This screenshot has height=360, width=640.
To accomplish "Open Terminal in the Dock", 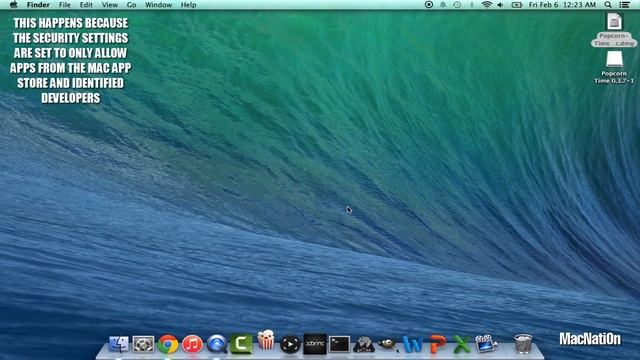I will click(340, 344).
